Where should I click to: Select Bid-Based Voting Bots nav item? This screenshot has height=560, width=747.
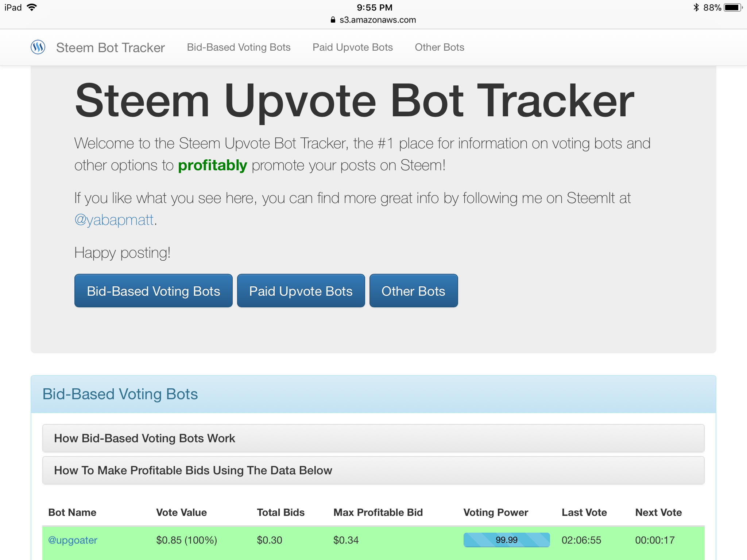tap(239, 47)
